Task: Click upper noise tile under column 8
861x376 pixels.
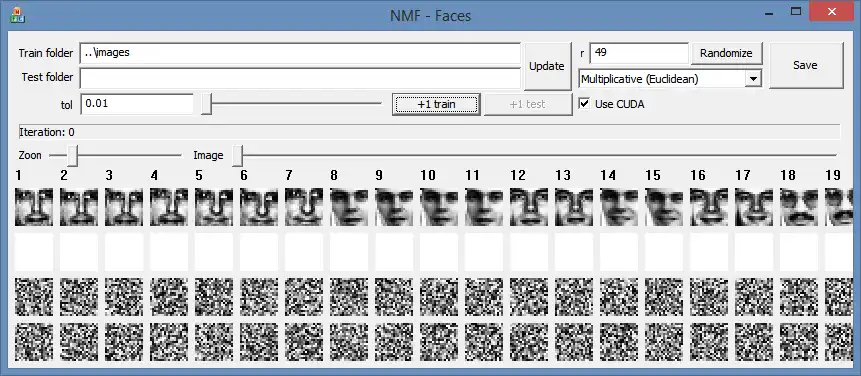Action: [x=349, y=298]
